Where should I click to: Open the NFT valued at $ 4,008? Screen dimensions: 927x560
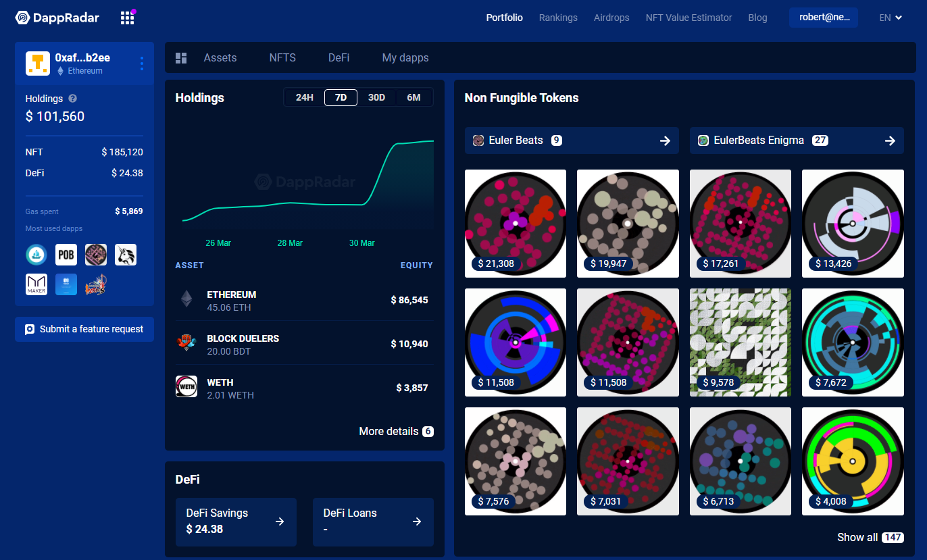[853, 461]
